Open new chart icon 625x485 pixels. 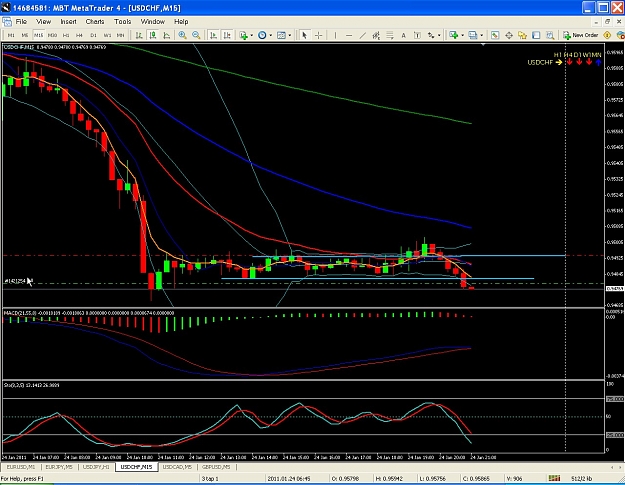454,35
